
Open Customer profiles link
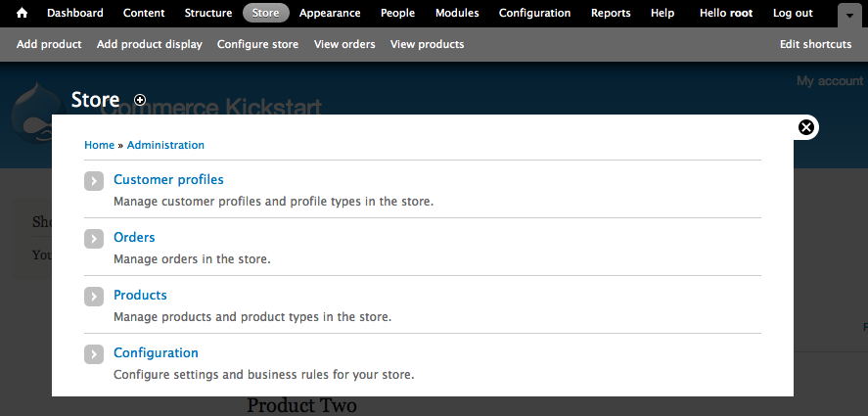pyautogui.click(x=168, y=179)
